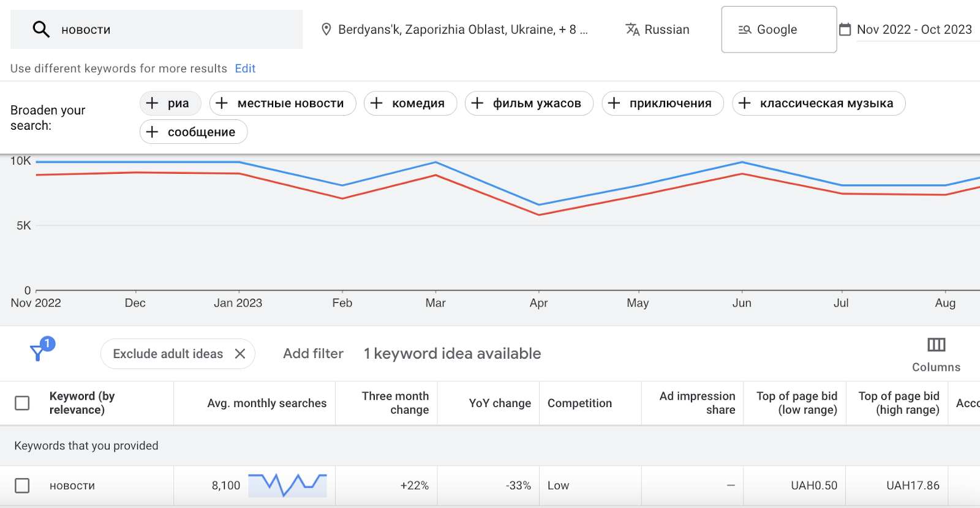Image resolution: width=980 pixels, height=508 pixels.
Task: Click the filter funnel icon
Action: coord(38,353)
